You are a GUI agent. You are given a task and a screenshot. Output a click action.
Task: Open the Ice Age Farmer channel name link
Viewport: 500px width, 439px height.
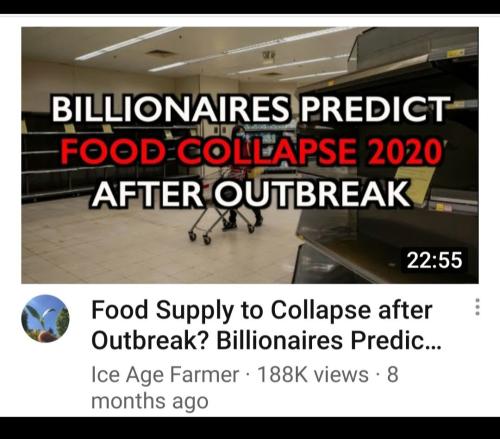[x=165, y=375]
